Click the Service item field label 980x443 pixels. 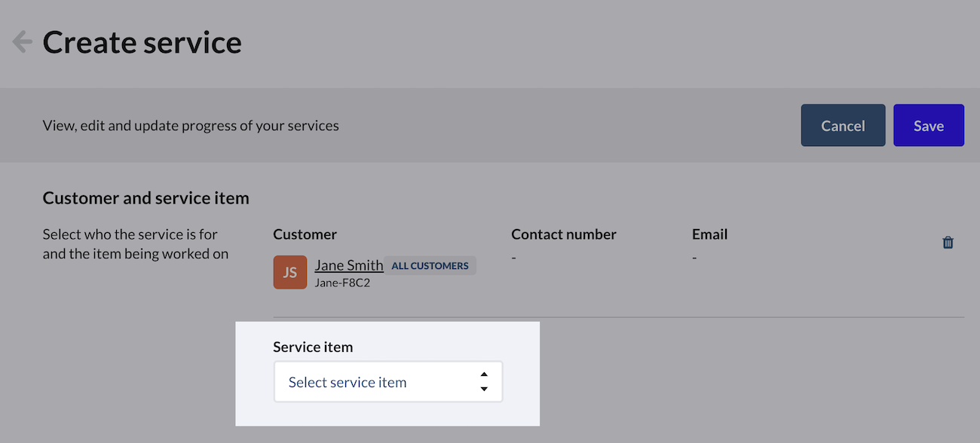coord(313,347)
